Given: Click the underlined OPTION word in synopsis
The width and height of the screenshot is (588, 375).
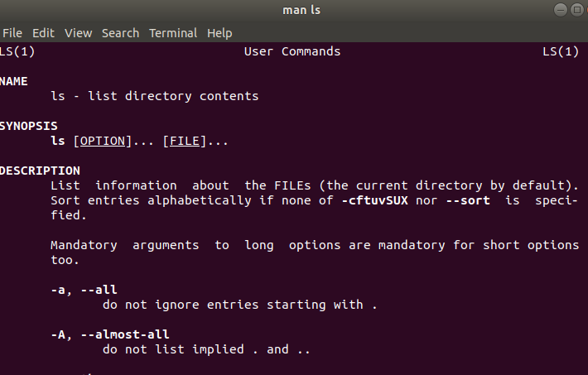Looking at the screenshot, I should tap(103, 141).
